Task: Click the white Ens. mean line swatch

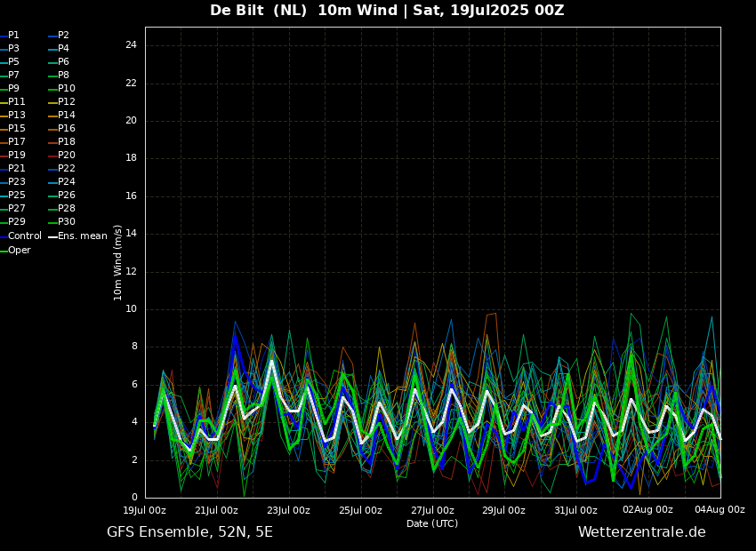Action: (52, 236)
